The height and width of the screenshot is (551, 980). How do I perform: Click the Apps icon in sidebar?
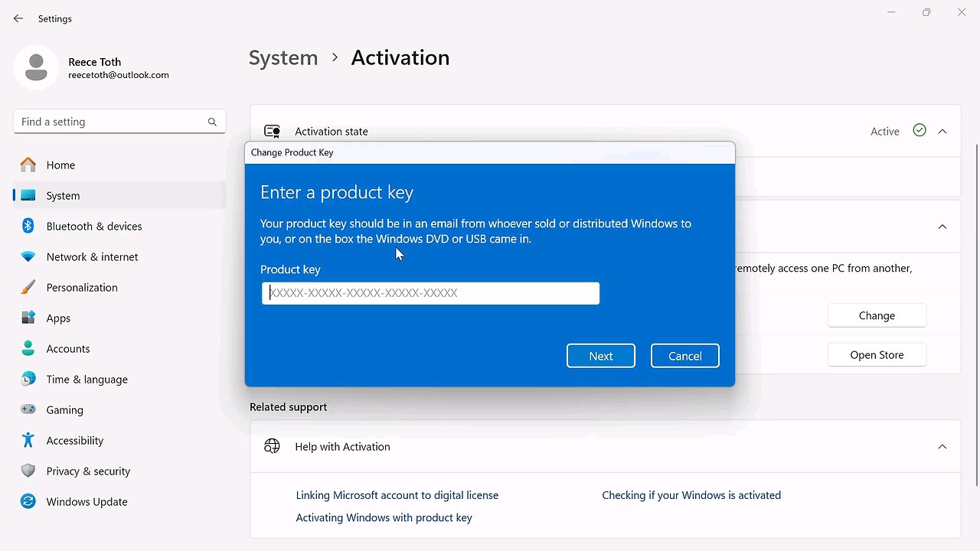28,318
